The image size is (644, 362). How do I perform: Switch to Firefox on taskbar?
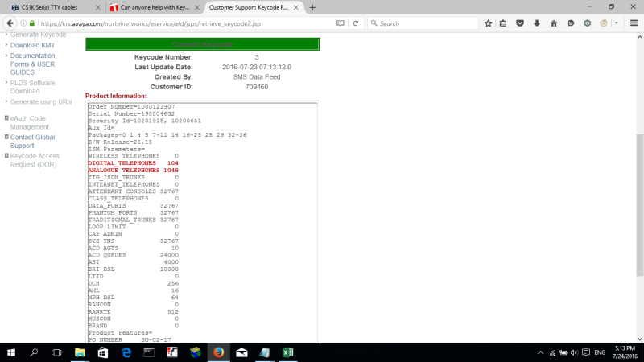pos(218,352)
